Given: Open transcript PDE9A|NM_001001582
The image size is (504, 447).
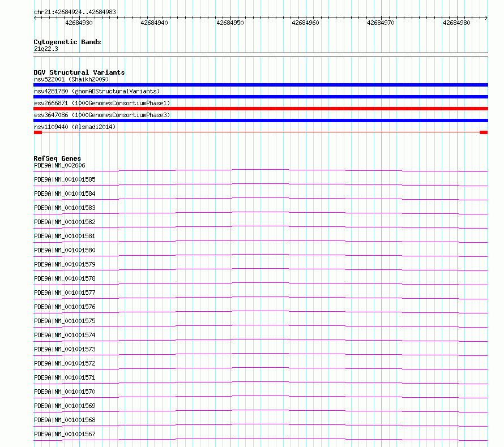Looking at the screenshot, I should pyautogui.click(x=65, y=222).
